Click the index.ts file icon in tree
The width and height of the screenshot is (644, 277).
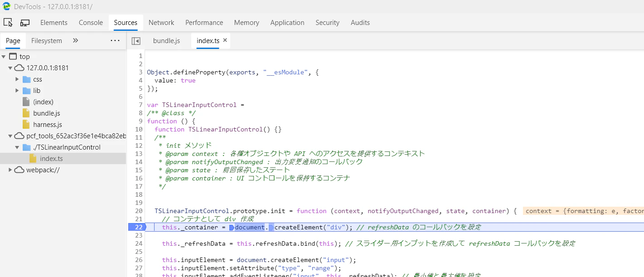coord(33,159)
